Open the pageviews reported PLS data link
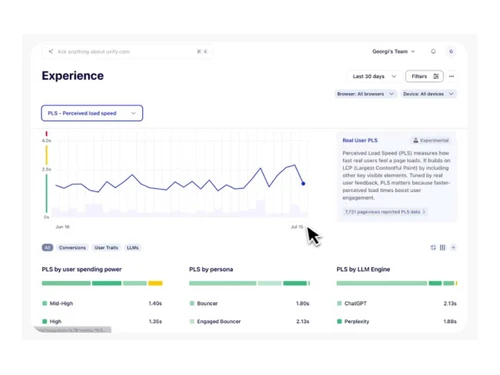500x375 pixels. 385,212
